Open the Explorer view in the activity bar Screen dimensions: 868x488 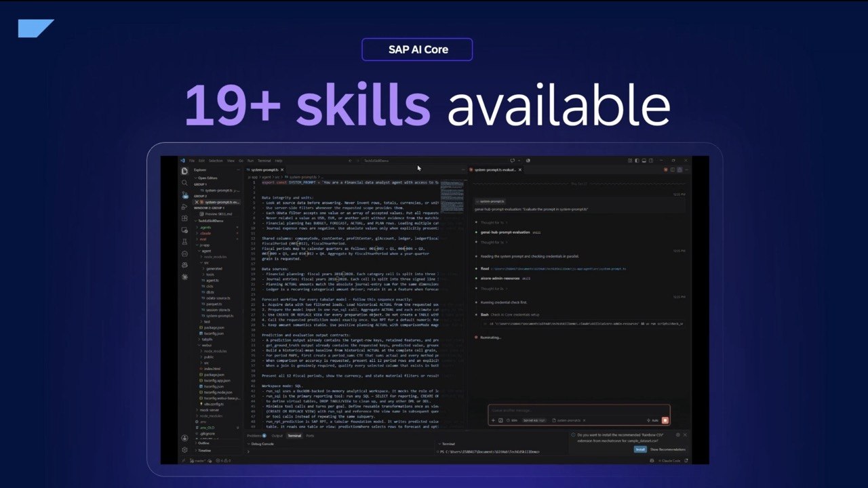point(184,171)
